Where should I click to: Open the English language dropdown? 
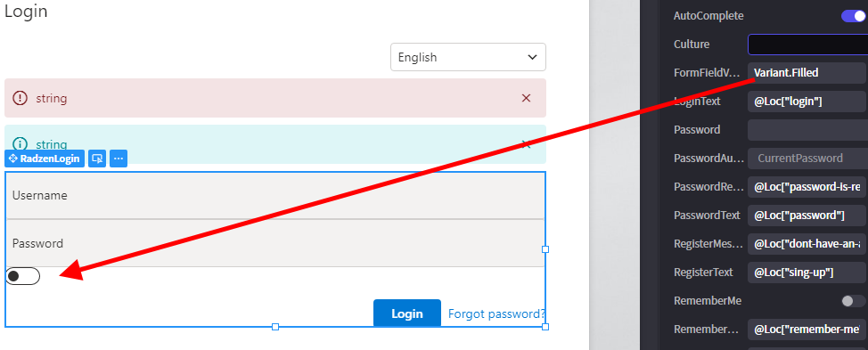coord(469,57)
